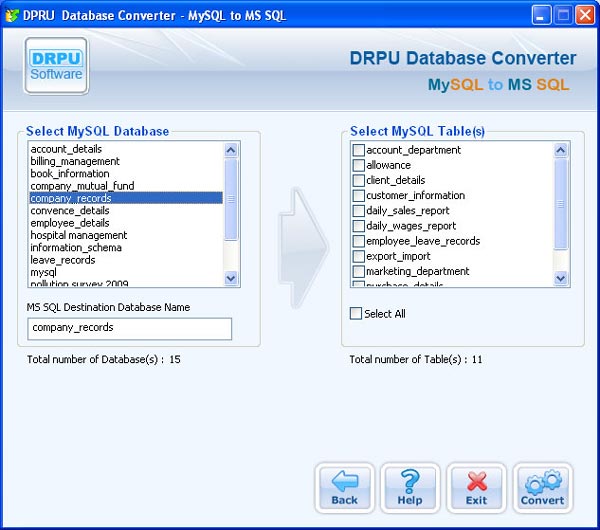Select billing_management database
This screenshot has width=600, height=530.
(126, 161)
